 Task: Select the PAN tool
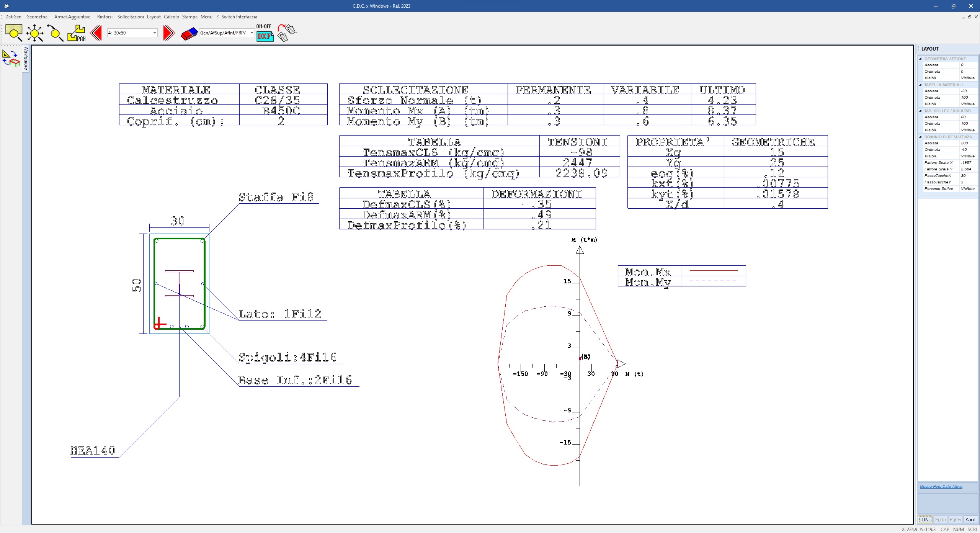coord(77,33)
